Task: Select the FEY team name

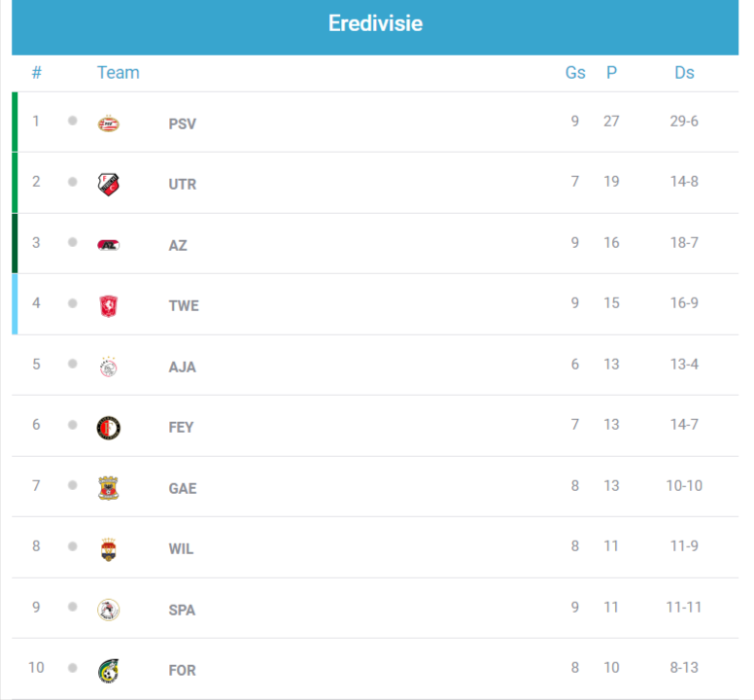Action: [181, 427]
